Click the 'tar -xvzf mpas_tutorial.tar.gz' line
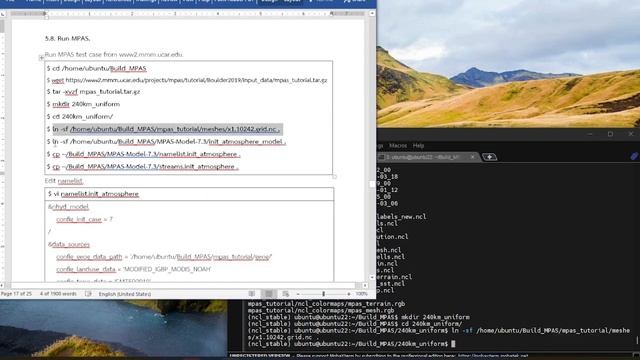 [93, 92]
